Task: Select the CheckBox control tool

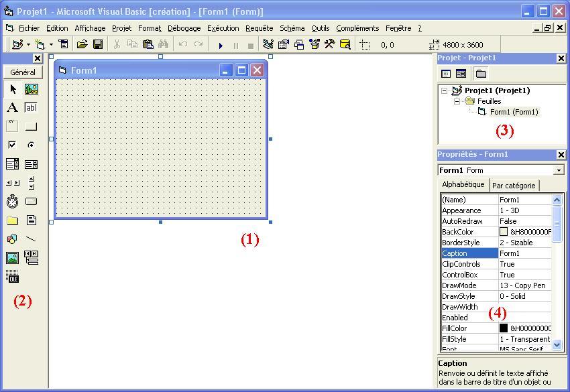Action: [12, 145]
